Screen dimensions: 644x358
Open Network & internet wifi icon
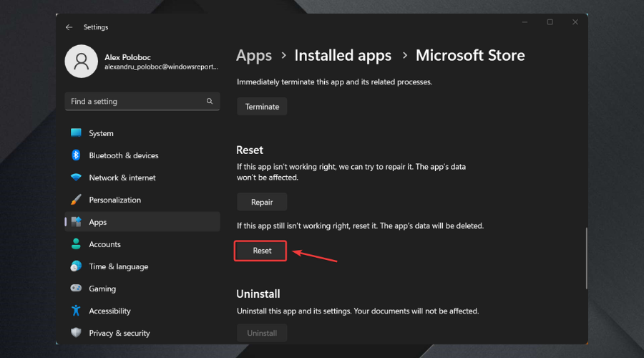(76, 178)
